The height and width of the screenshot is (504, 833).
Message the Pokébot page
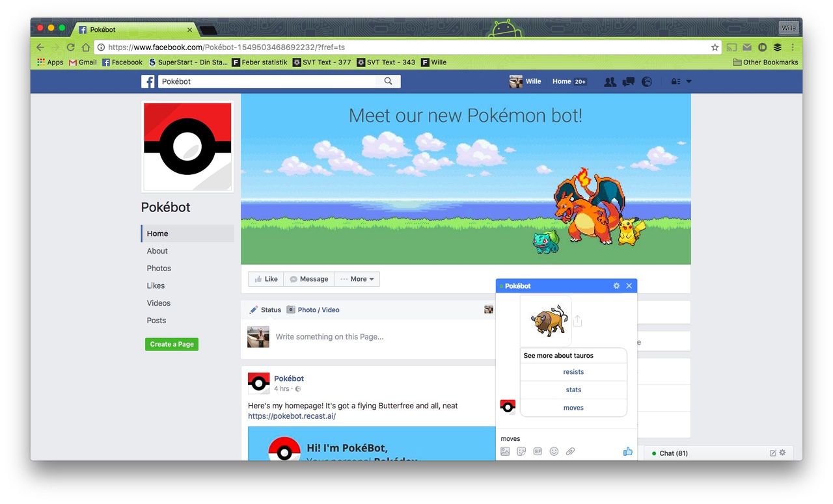pyautogui.click(x=309, y=279)
